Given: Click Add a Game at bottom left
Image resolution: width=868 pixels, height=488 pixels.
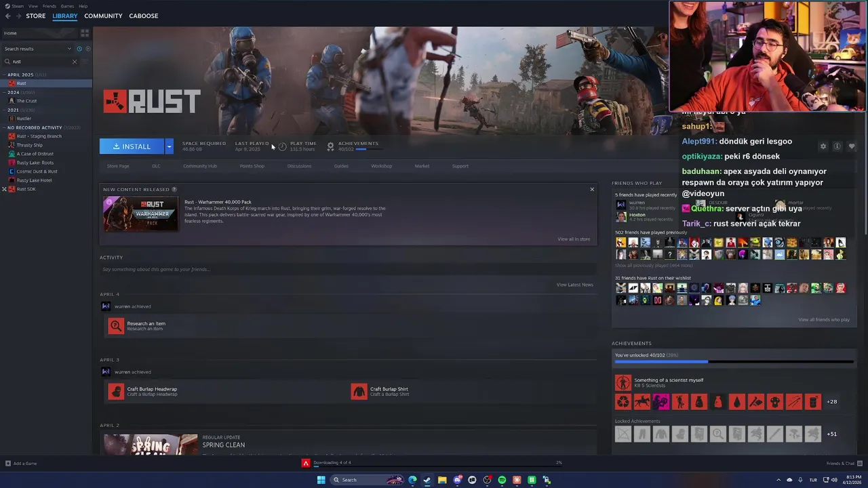Looking at the screenshot, I should coord(21,464).
